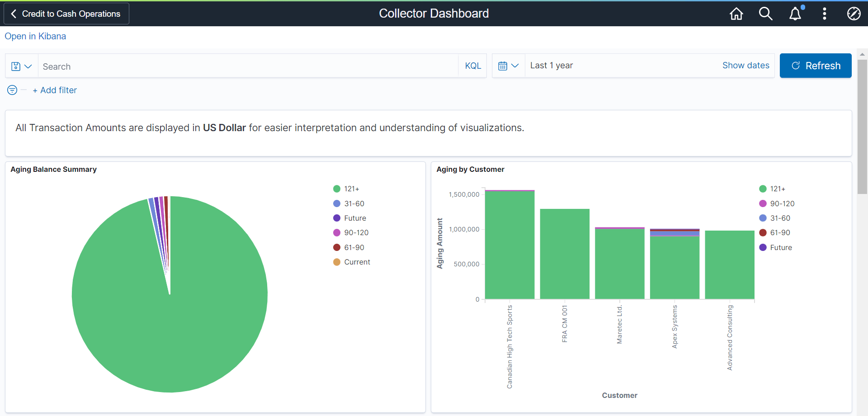Click the save query disk icon
The width and height of the screenshot is (868, 416).
(x=15, y=66)
